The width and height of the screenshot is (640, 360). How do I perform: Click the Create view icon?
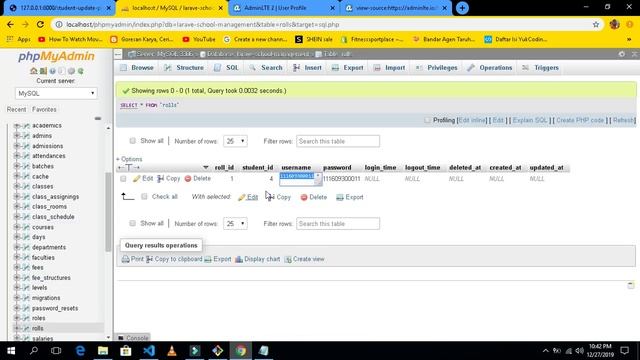click(x=288, y=259)
